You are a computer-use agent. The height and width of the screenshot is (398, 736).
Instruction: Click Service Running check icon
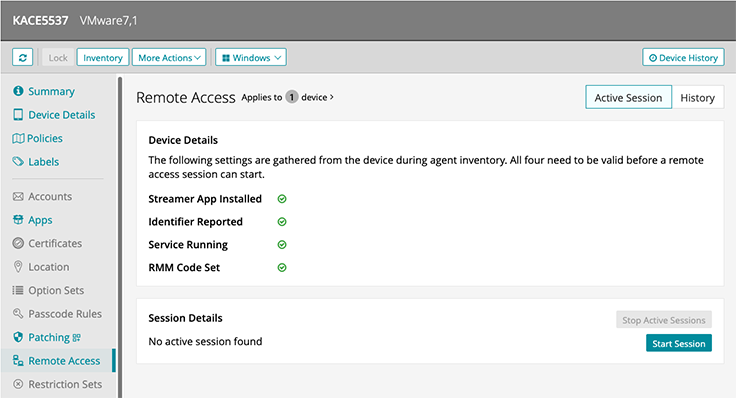coord(282,245)
